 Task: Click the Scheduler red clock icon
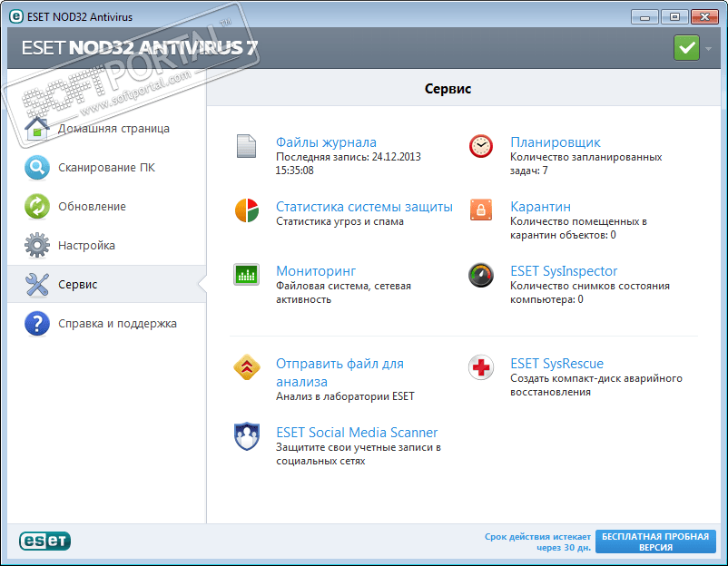pos(481,146)
